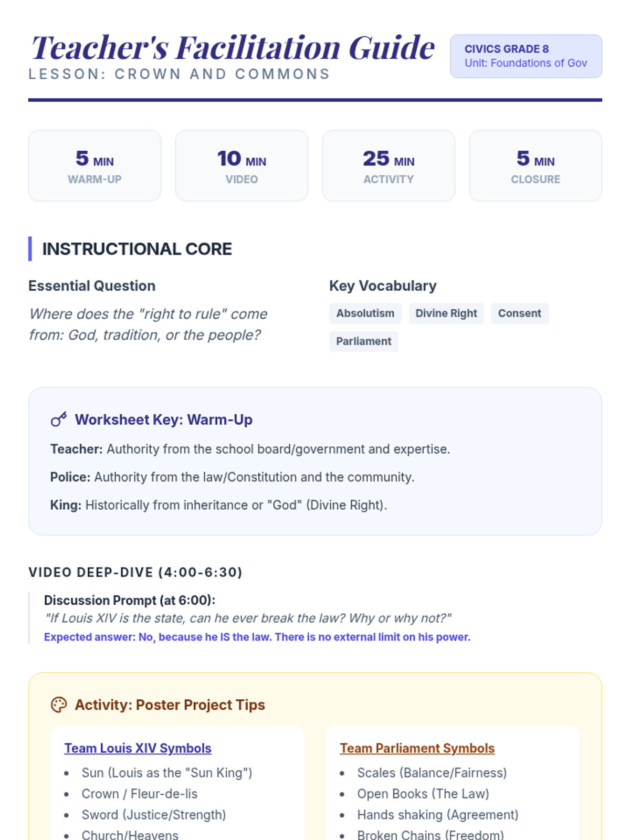Select the Divine Right vocabulary tag
Image resolution: width=630 pixels, height=840 pixels.
pos(446,313)
